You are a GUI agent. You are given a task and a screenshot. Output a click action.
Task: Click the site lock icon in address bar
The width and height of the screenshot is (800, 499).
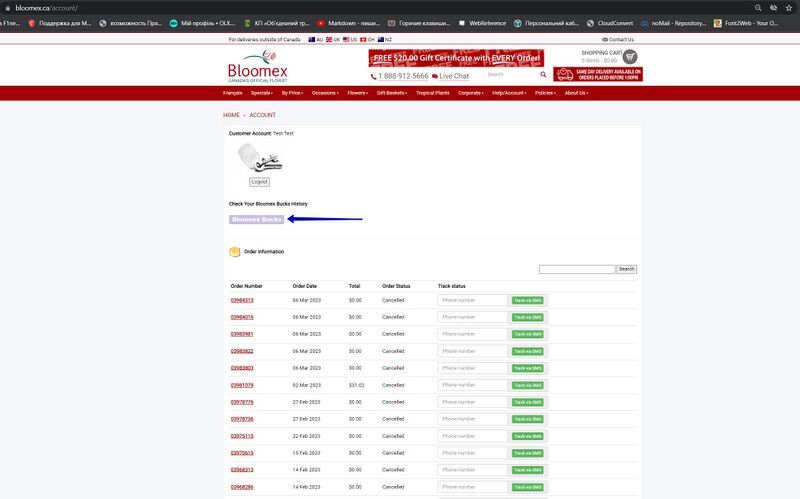[x=7, y=8]
